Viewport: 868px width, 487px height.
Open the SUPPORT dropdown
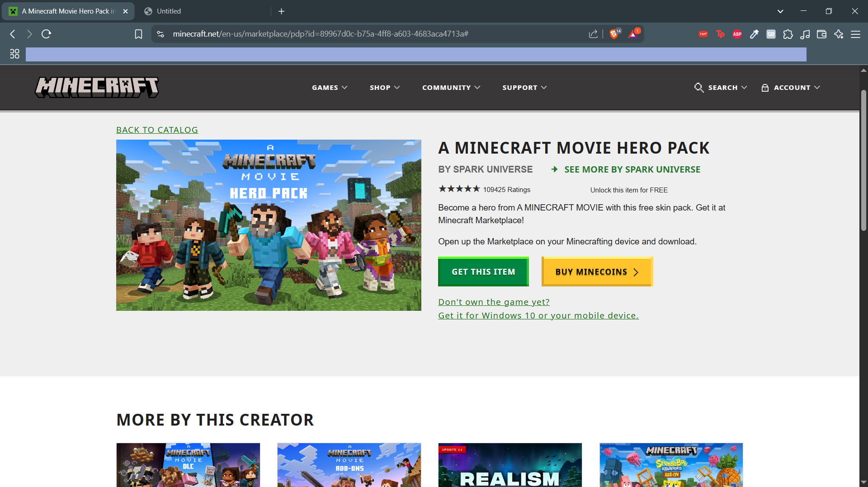pyautogui.click(x=524, y=88)
